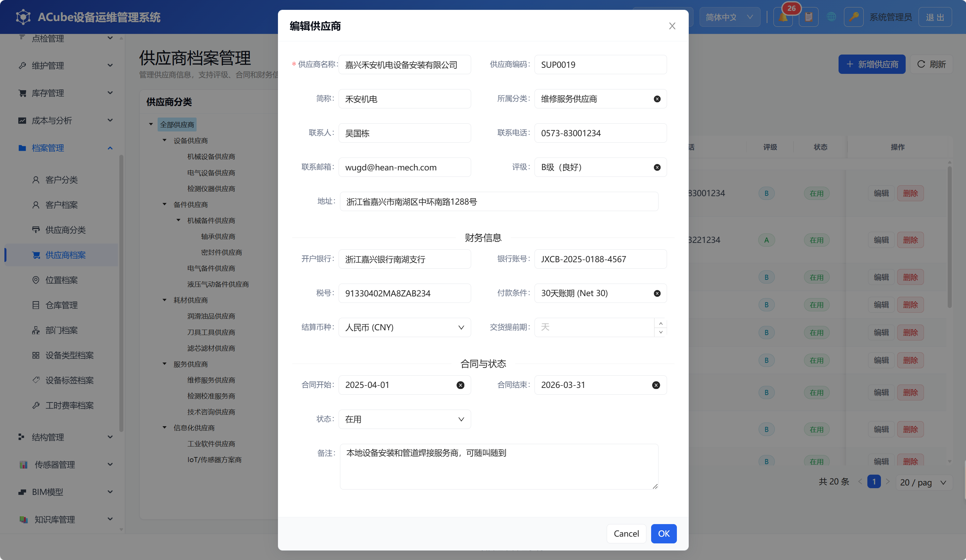The image size is (966, 560).
Task: Click the 税号 input field
Action: pos(404,293)
